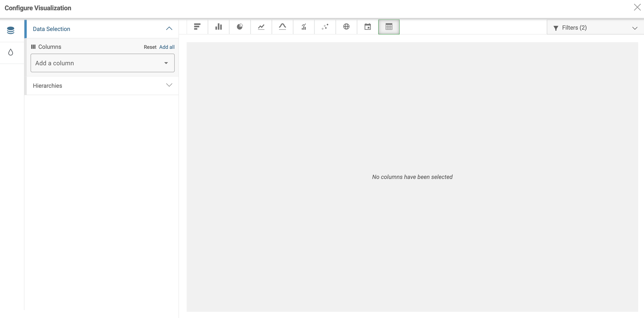Screen dimensions: 644x318
Task: Select the column chart visualization
Action: [x=218, y=27]
